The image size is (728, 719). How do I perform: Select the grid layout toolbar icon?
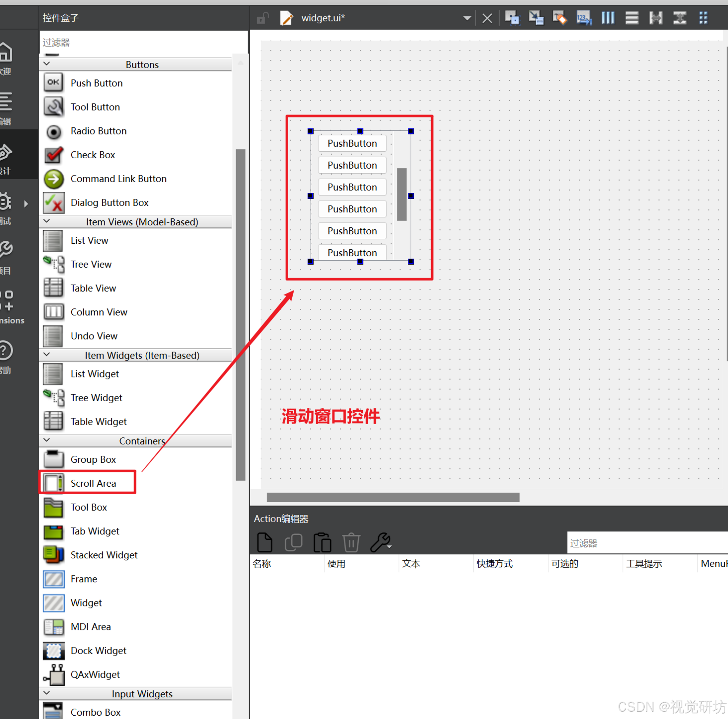(x=703, y=18)
